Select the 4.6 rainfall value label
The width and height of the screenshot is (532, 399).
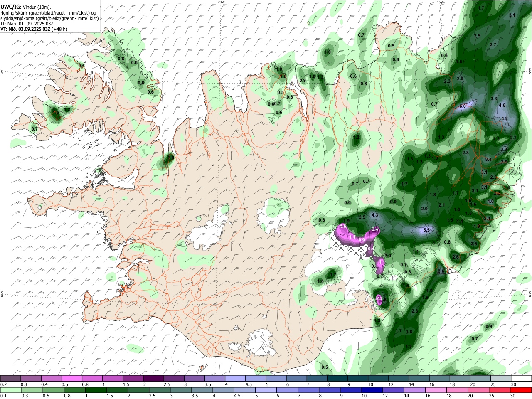pyautogui.click(x=502, y=105)
